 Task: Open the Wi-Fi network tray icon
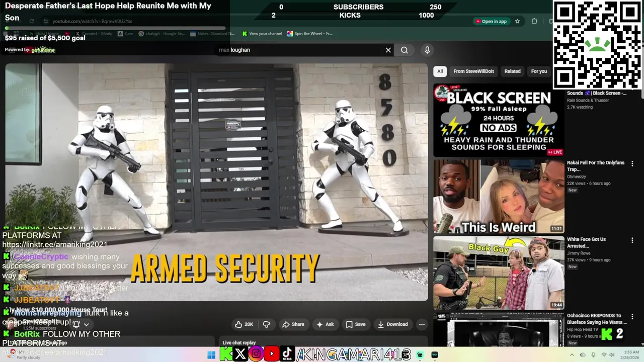(x=604, y=355)
